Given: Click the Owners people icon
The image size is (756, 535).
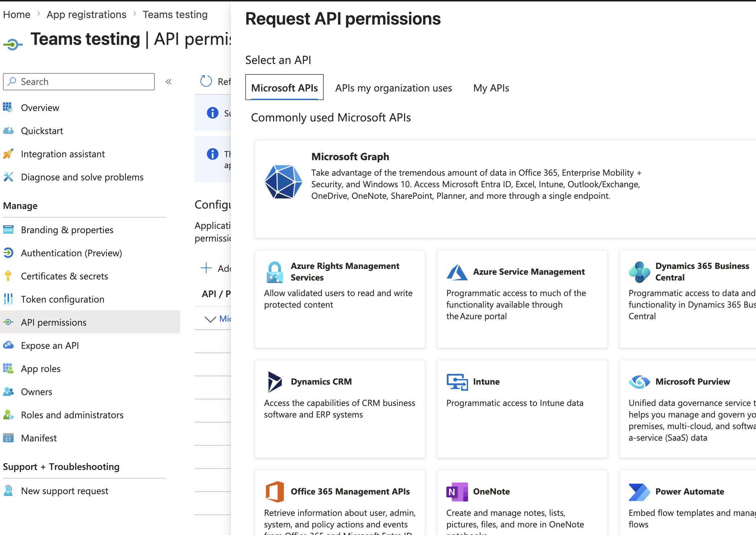Looking at the screenshot, I should point(8,391).
